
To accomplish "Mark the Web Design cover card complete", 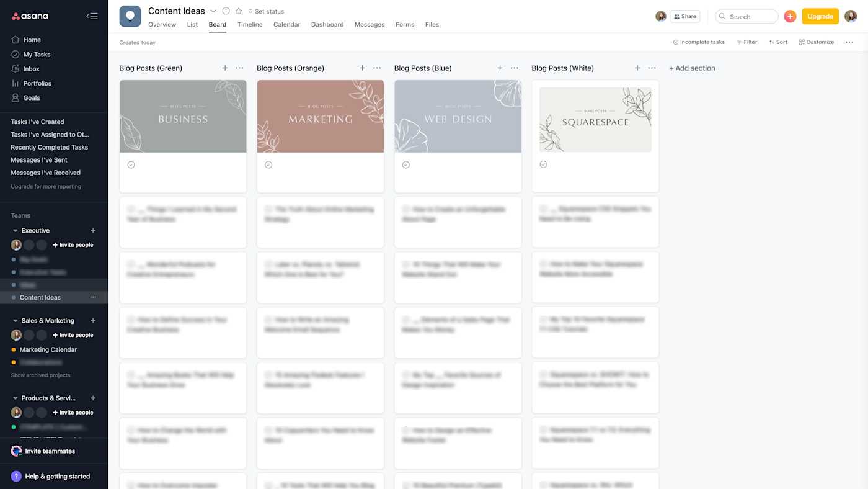I will tap(406, 165).
